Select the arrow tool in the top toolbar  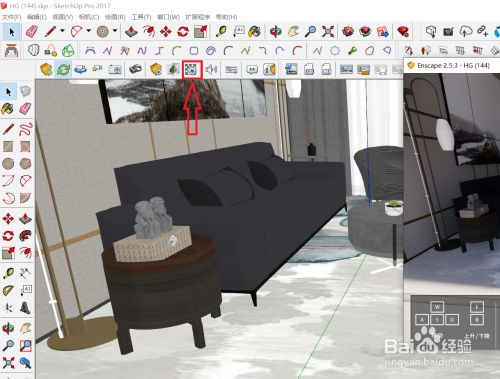coord(12,32)
